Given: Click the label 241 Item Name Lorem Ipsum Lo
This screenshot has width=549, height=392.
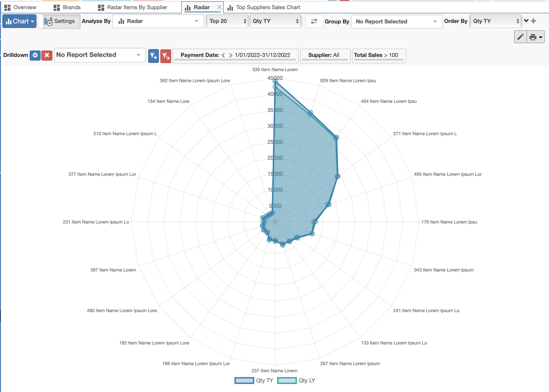Looking at the screenshot, I should tap(426, 311).
